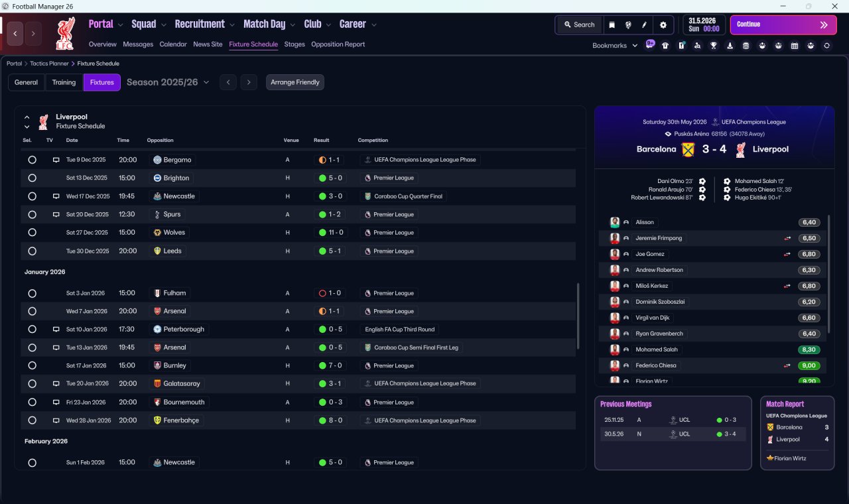The height and width of the screenshot is (504, 849).
Task: Open the globe icon in top toolbar
Action: click(x=627, y=25)
